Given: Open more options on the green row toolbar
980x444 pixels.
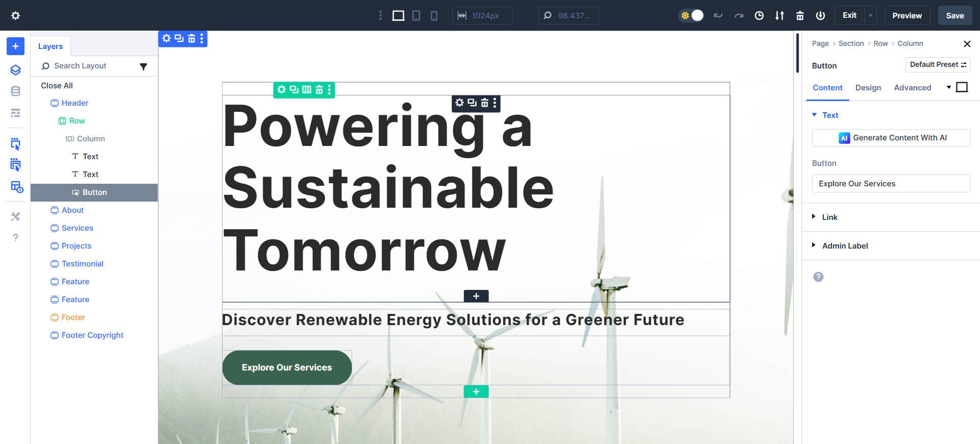Looking at the screenshot, I should point(329,90).
